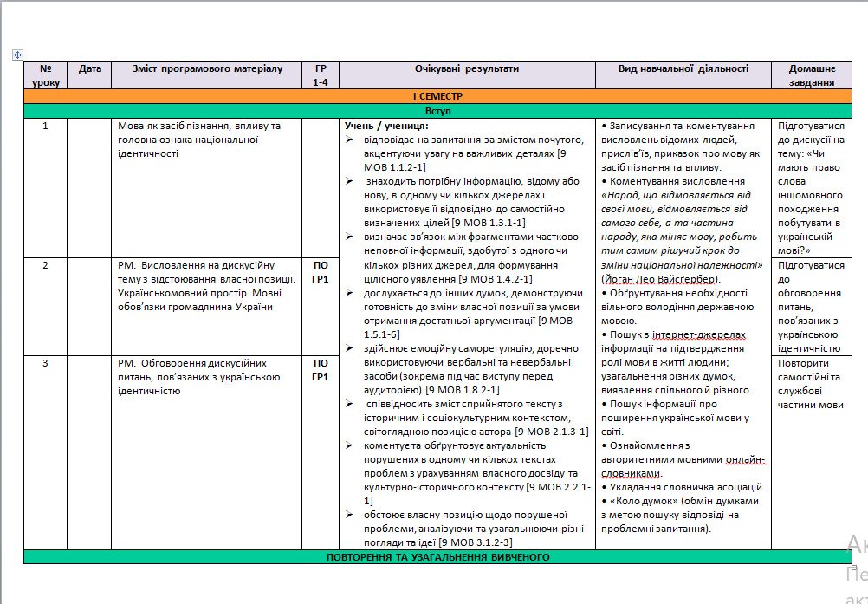Click the 'ГР 1-4' column header
868x604 pixels.
coord(321,75)
